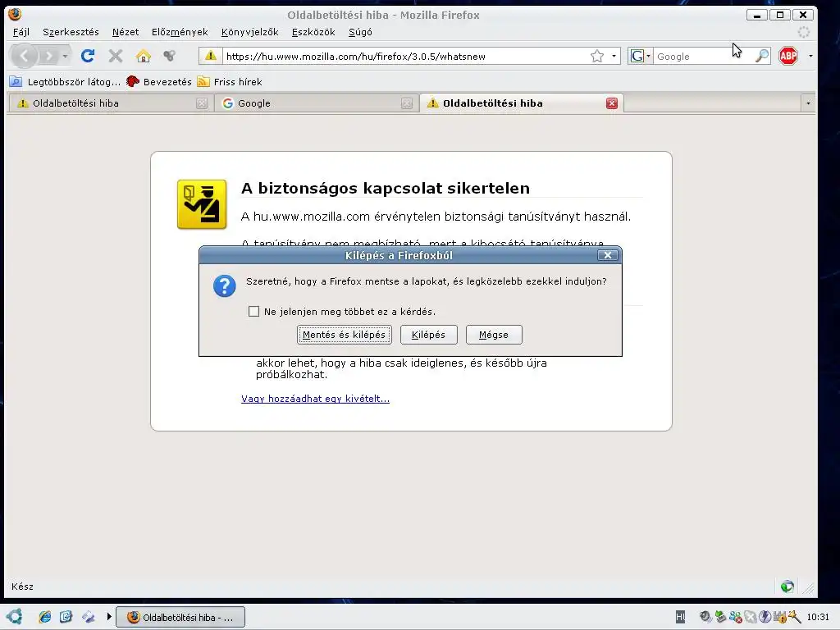This screenshot has height=630, width=840.
Task: Open the Nézet menu
Action: [x=126, y=32]
